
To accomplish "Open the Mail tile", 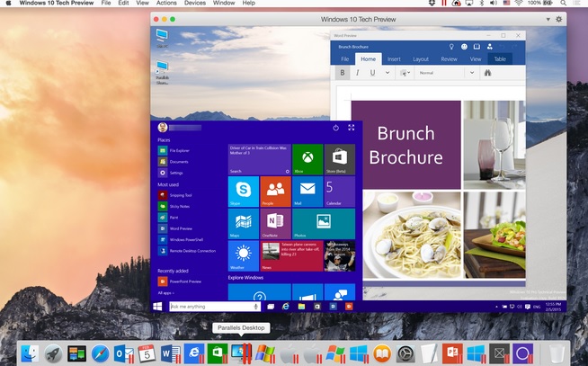I will pyautogui.click(x=307, y=192).
